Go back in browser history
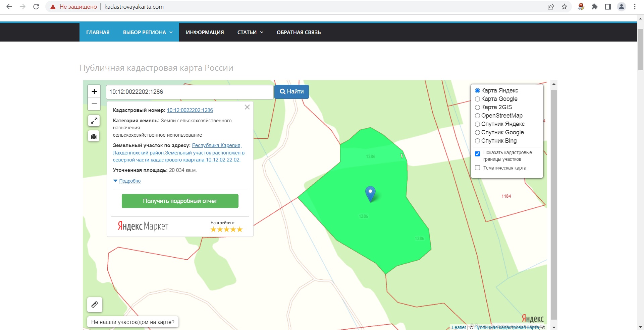The height and width of the screenshot is (330, 644). tap(9, 7)
